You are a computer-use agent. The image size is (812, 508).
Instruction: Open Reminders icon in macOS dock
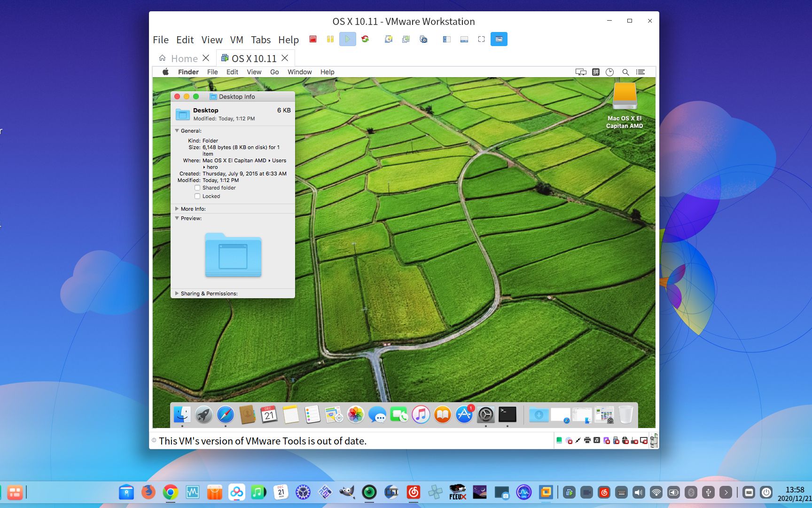pyautogui.click(x=312, y=414)
